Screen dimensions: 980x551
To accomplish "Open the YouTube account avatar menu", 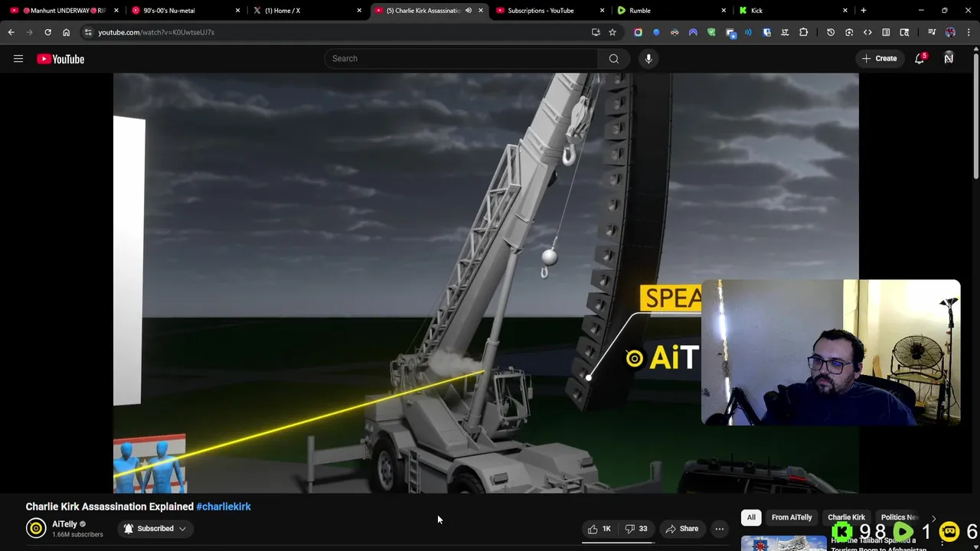I will tap(949, 59).
